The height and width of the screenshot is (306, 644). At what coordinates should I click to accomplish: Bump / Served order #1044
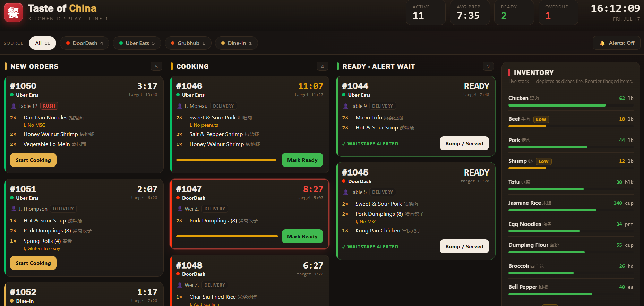point(464,143)
